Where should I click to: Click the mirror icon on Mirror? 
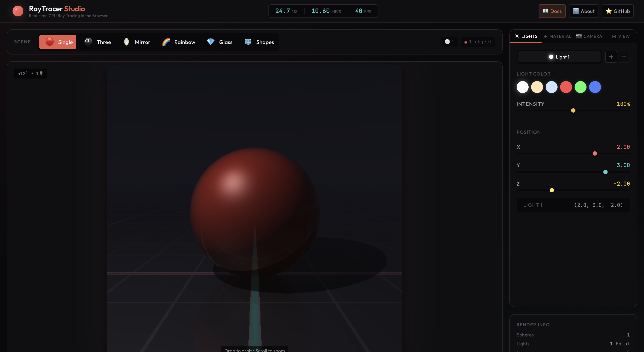point(126,42)
